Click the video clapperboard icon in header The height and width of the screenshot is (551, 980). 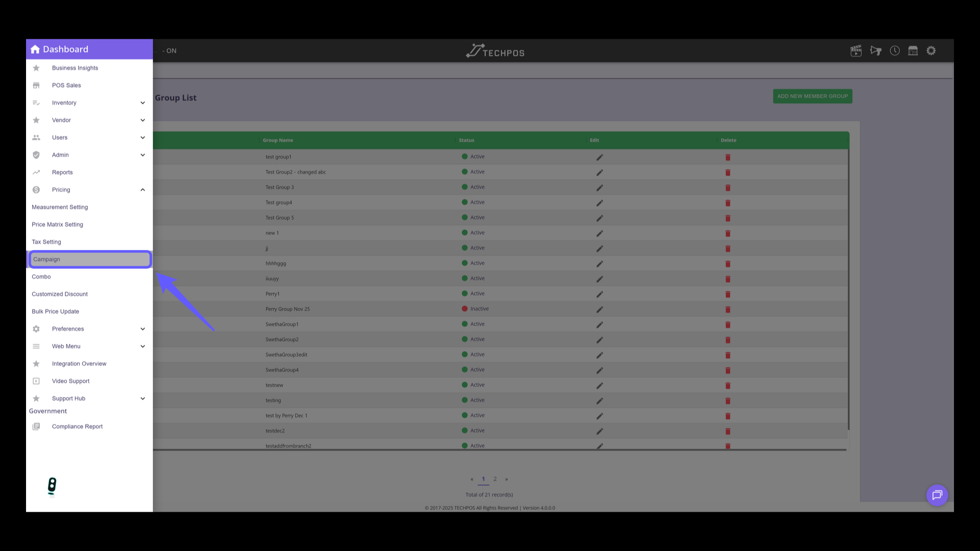pyautogui.click(x=856, y=51)
